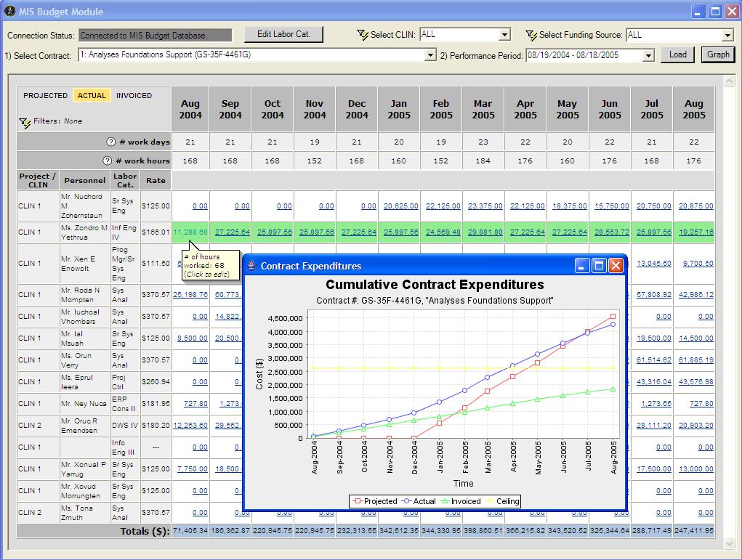The width and height of the screenshot is (742, 560).
Task: Click Ms. Zondro's Aug 2004 value 11,288.68
Action: pos(190,232)
